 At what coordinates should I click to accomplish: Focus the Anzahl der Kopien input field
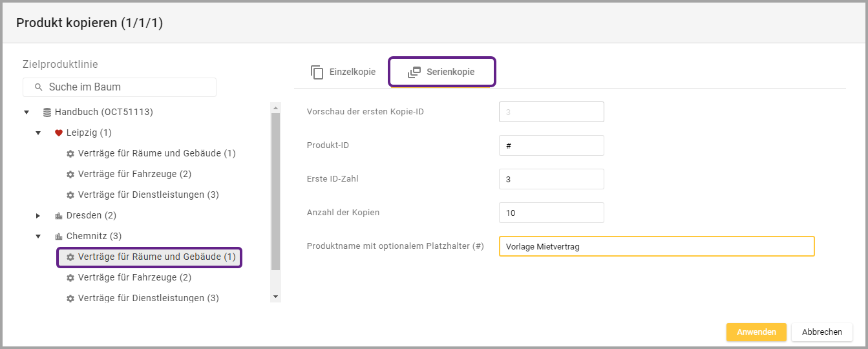pyautogui.click(x=551, y=213)
